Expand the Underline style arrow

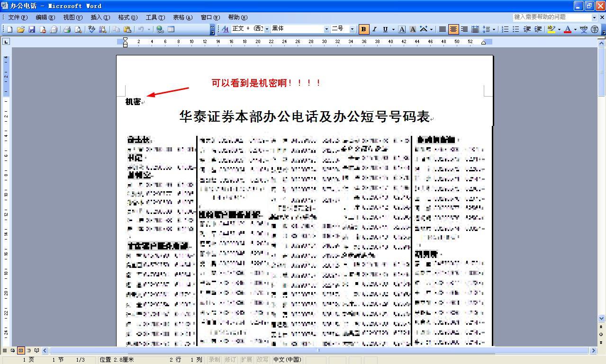[x=393, y=29]
